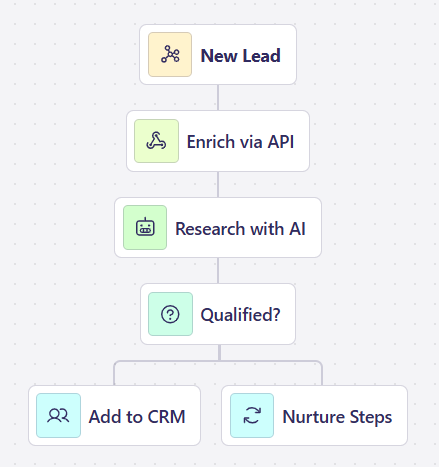Click the loop arrows icon on Nurture Steps
The width and height of the screenshot is (439, 467).
tap(252, 415)
